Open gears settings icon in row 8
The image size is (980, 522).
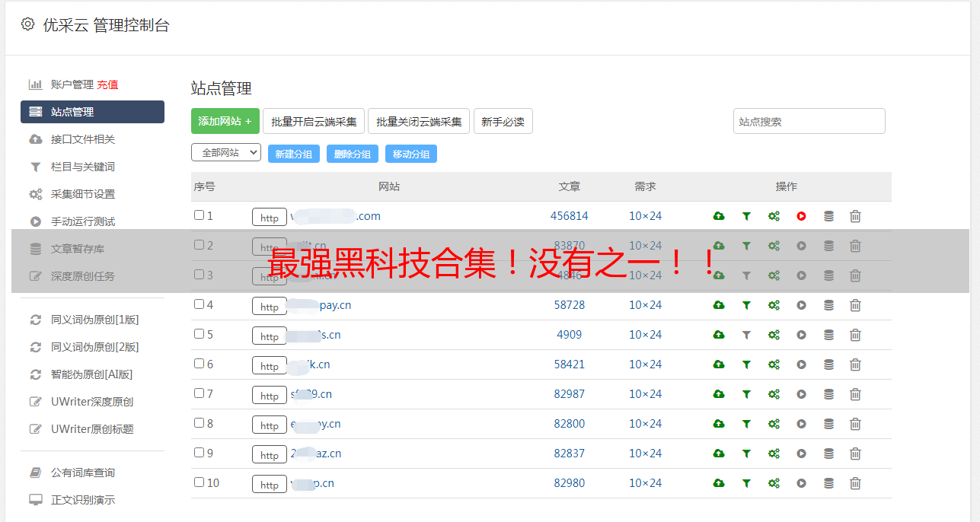774,424
